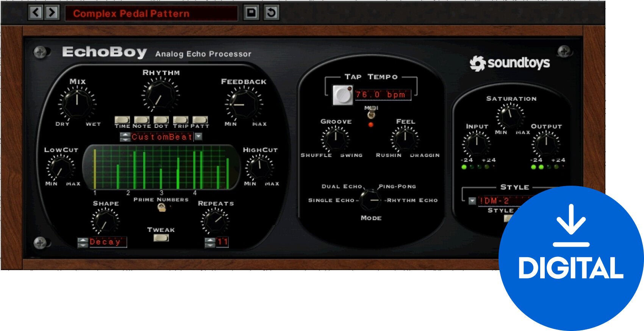Screen dimensions: 644x331
Task: Go to previous preset arrow
Action: pyautogui.click(x=36, y=12)
